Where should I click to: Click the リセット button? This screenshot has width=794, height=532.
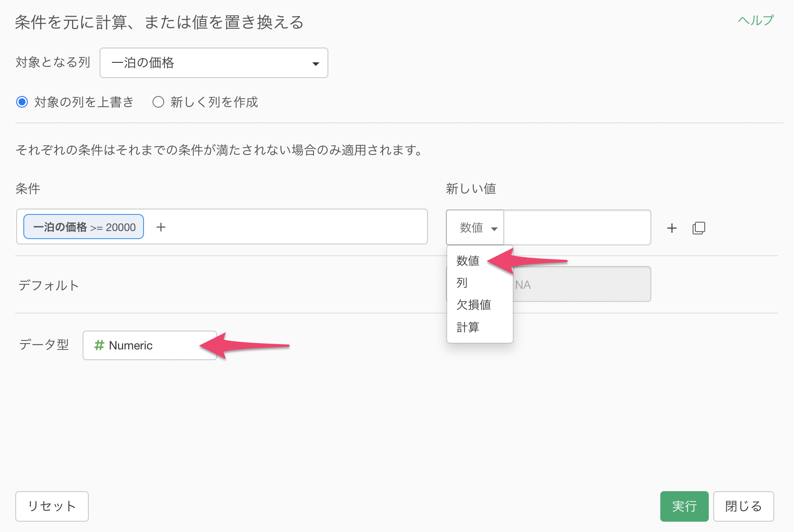tap(52, 506)
